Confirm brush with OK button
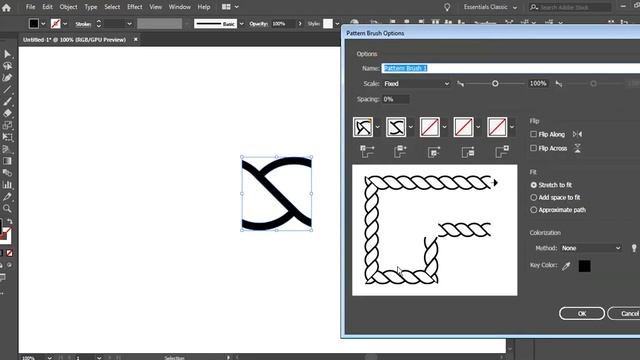The width and height of the screenshot is (640, 360). 582,313
